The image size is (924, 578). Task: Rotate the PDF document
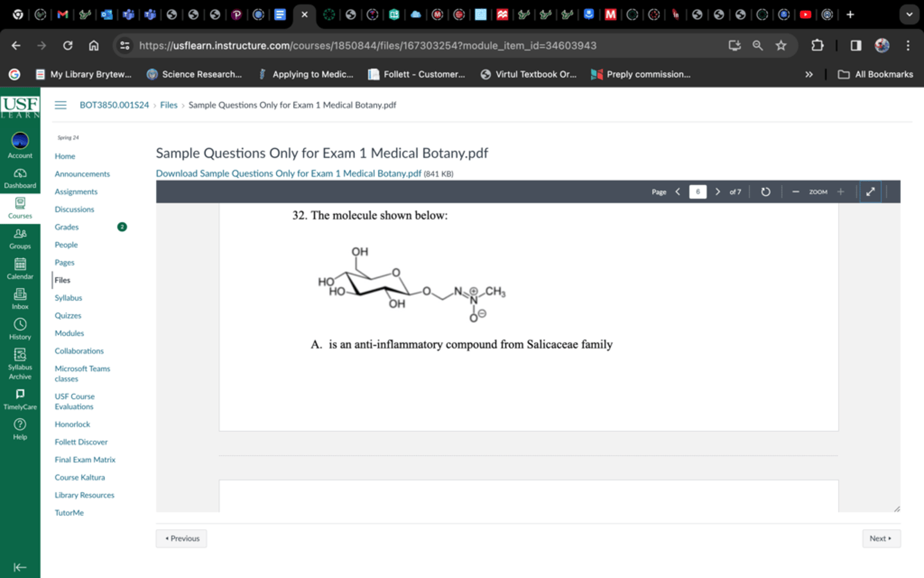766,192
